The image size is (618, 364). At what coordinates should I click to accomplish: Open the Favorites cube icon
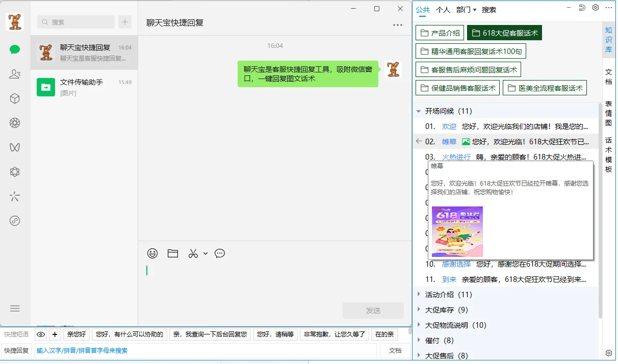(x=15, y=98)
